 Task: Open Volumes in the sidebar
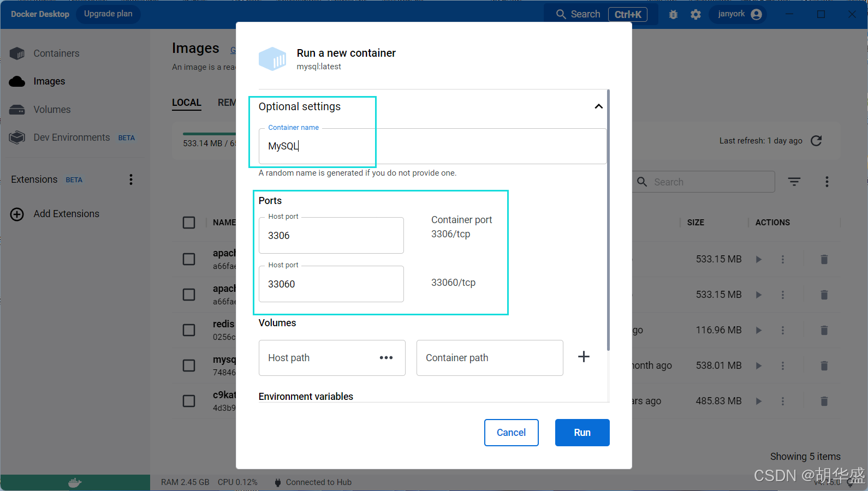tap(52, 110)
